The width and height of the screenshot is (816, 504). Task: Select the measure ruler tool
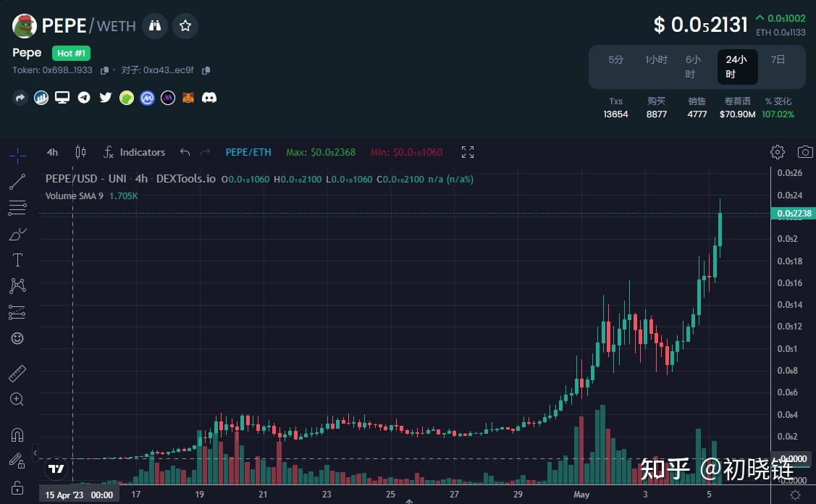tap(17, 373)
